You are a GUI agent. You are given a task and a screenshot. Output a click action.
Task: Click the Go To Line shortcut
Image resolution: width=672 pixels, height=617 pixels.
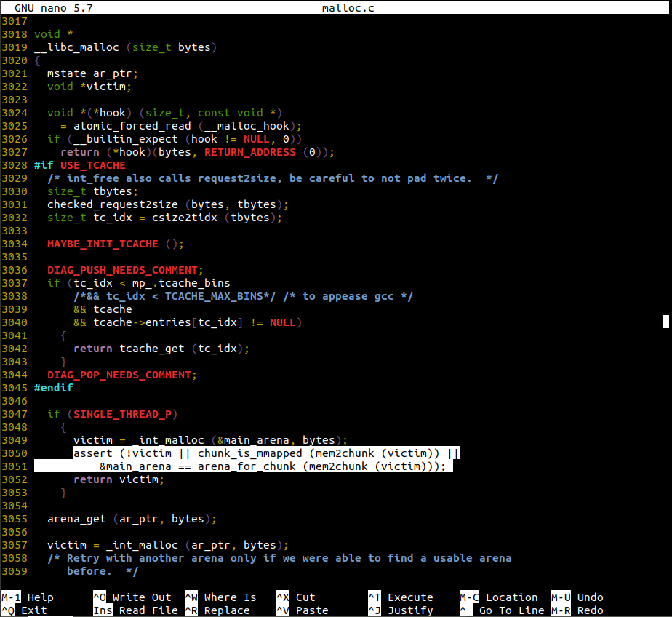[x=503, y=610]
